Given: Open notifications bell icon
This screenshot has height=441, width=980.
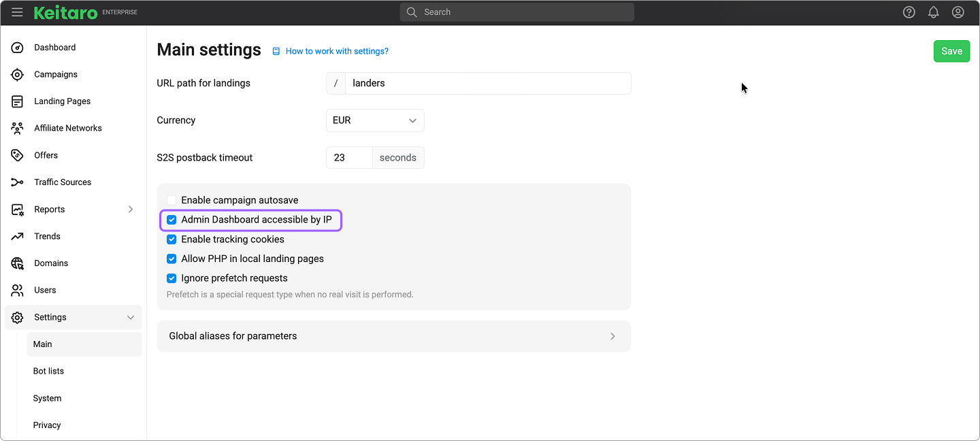Looking at the screenshot, I should (933, 12).
